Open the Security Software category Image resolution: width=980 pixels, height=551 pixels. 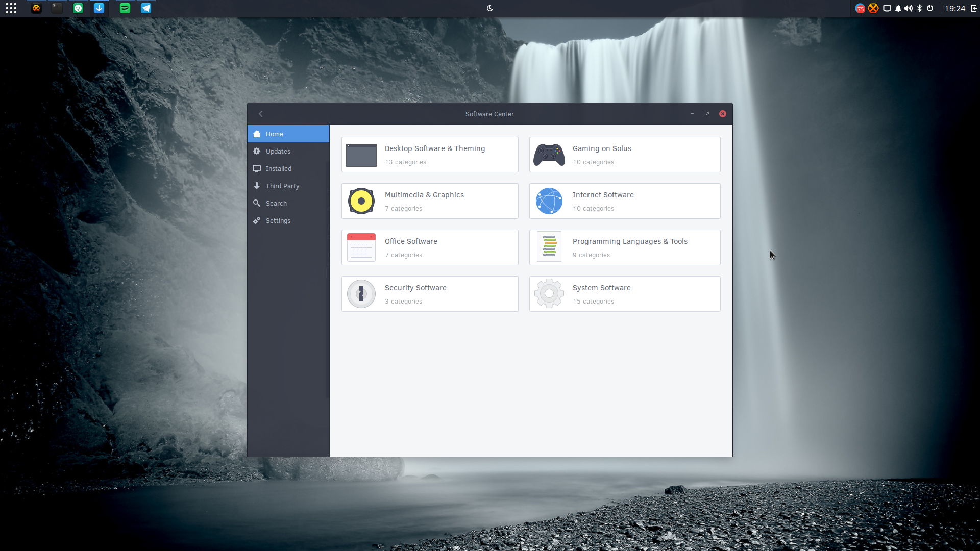tap(430, 294)
